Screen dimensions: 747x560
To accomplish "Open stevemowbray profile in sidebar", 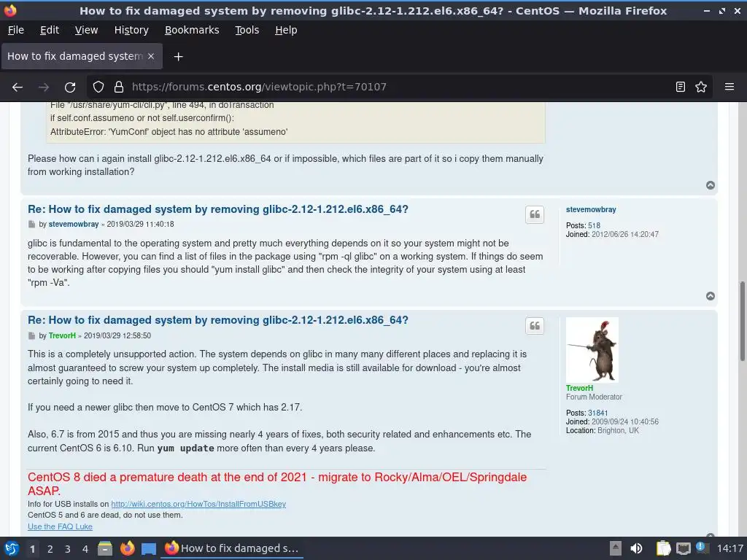I will [591, 209].
